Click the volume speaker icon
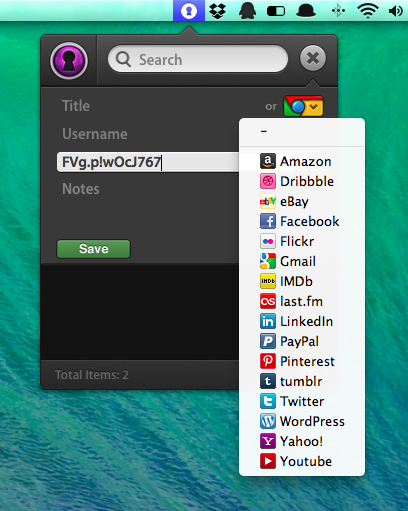408x511 pixels. (396, 11)
